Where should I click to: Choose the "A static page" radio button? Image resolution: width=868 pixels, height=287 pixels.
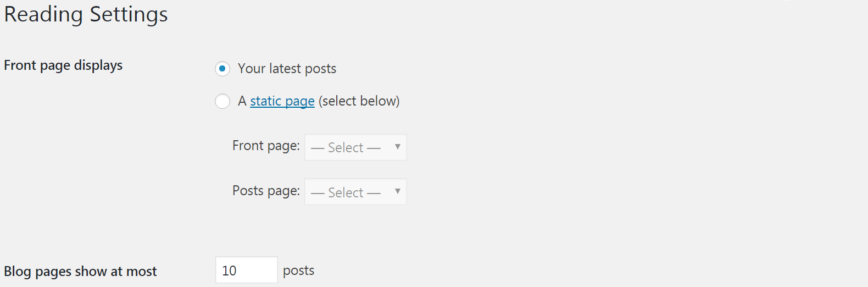coord(222,101)
